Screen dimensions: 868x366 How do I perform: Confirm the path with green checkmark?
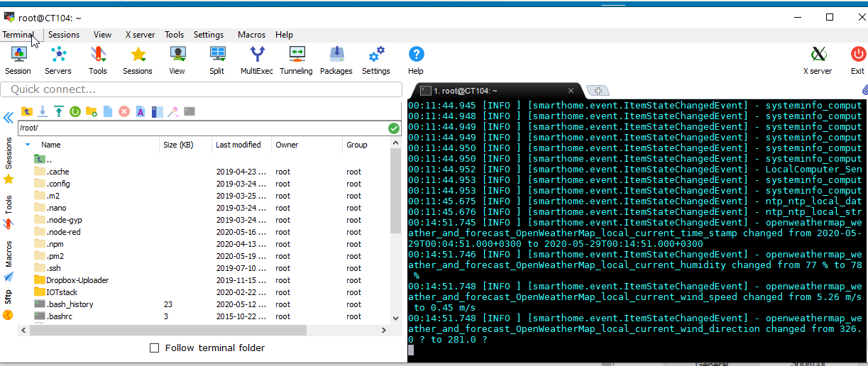(394, 128)
